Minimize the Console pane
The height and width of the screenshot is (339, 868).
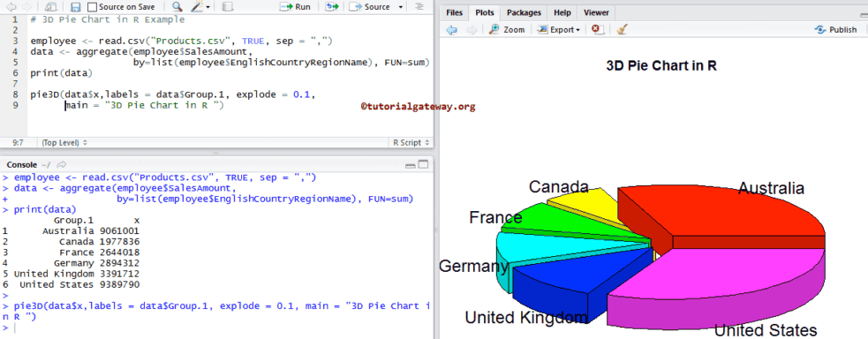pos(411,165)
